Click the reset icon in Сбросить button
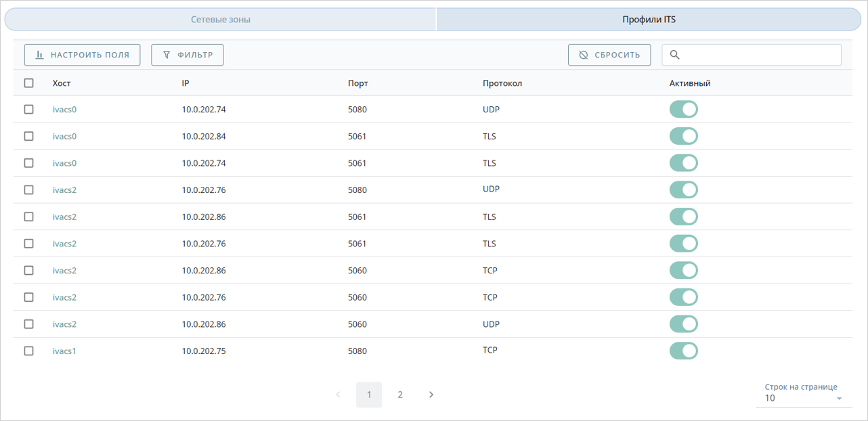 (584, 55)
